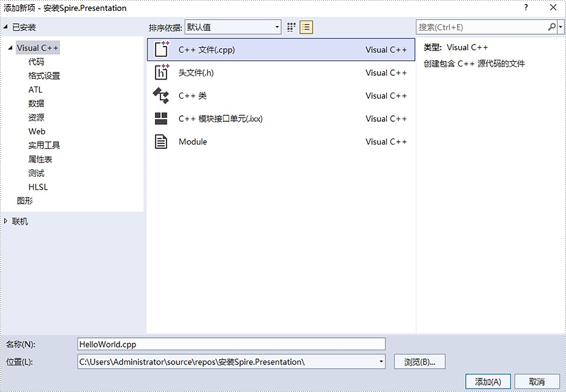Select 数据 category in tree
This screenshot has width=566, height=392.
pos(36,103)
